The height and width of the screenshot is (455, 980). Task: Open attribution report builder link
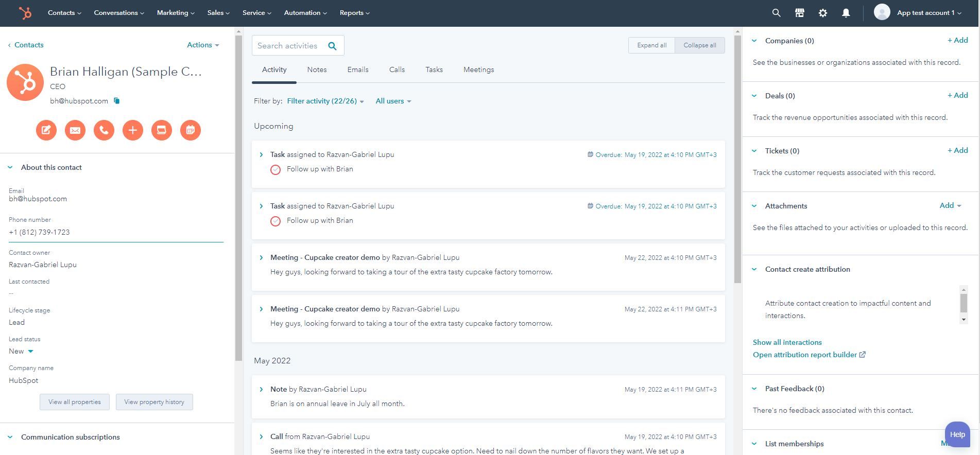pos(805,355)
